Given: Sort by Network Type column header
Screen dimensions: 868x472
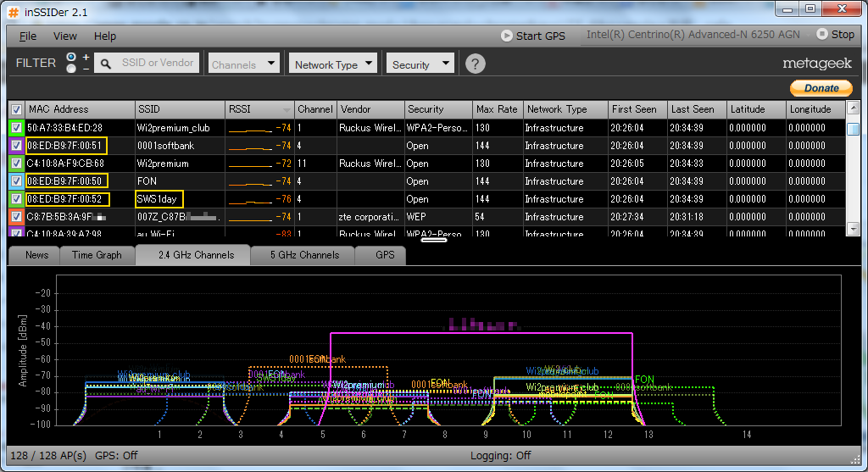Looking at the screenshot, I should (x=565, y=109).
